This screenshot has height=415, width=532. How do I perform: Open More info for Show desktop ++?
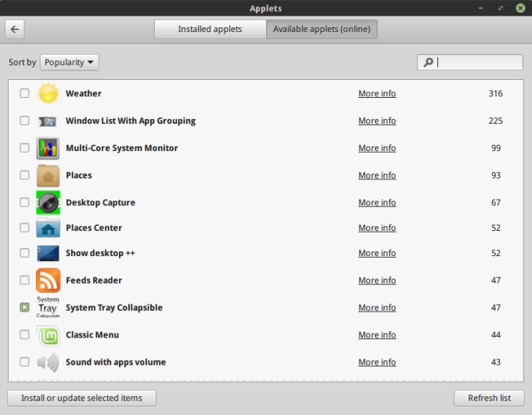point(377,253)
